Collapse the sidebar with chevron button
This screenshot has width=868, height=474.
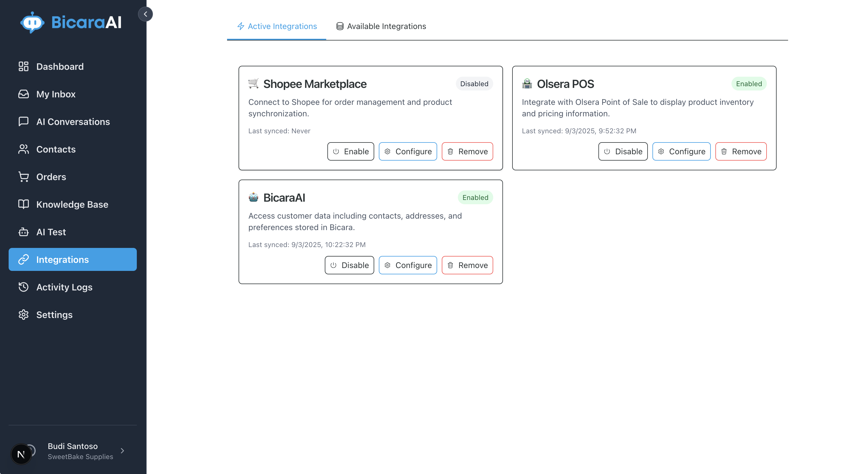tap(145, 14)
